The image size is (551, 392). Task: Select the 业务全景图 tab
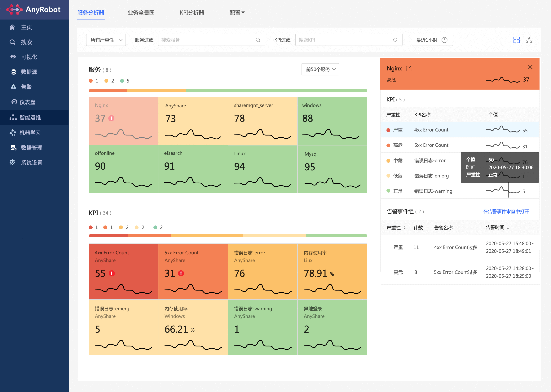141,13
